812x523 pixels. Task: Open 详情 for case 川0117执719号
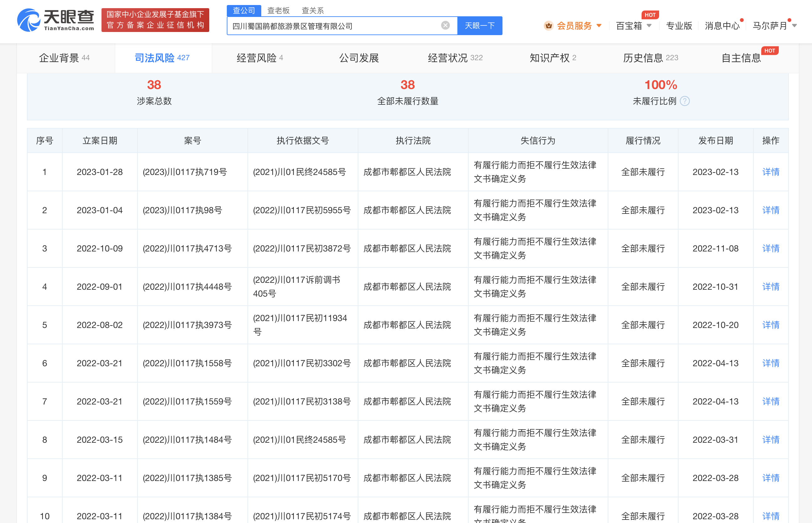click(x=770, y=172)
